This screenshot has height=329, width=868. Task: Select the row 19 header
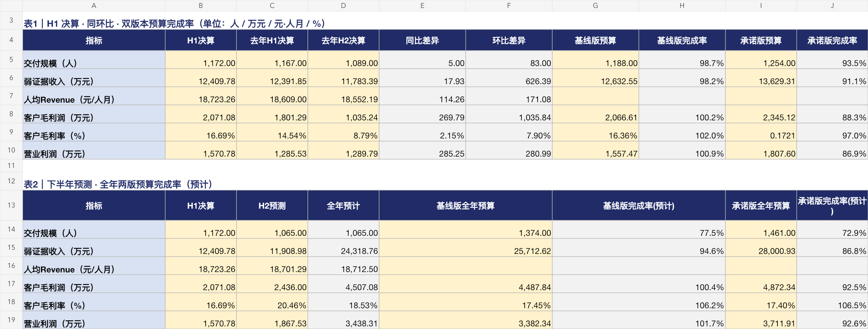click(x=11, y=320)
